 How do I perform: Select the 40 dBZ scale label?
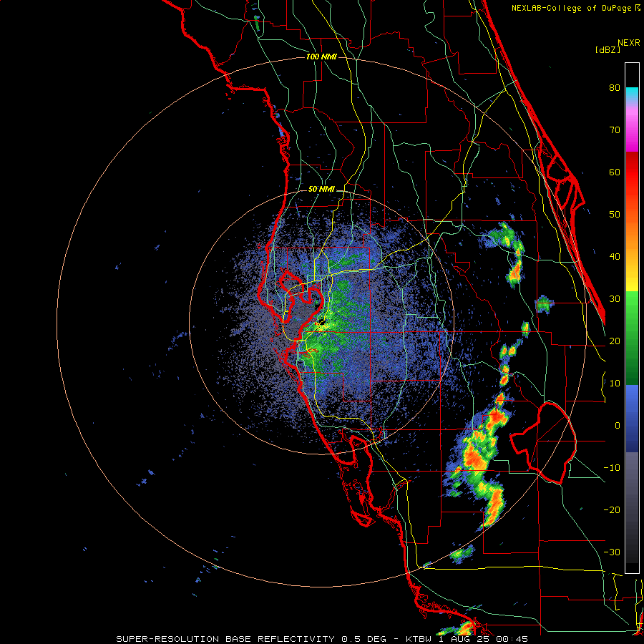[615, 257]
